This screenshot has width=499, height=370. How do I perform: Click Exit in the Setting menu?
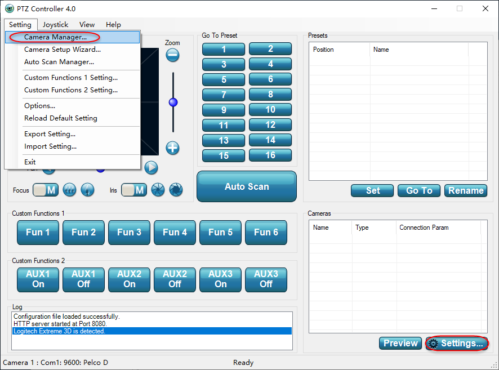73,162
